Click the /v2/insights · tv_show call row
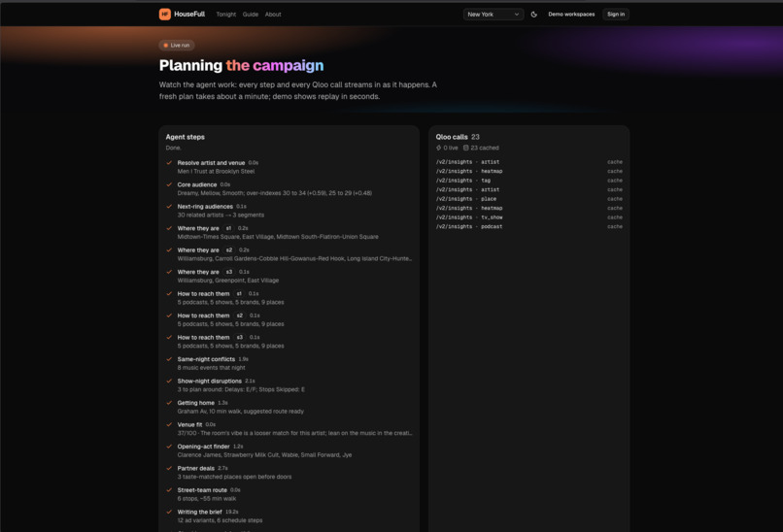Image resolution: width=783 pixels, height=532 pixels. 528,217
